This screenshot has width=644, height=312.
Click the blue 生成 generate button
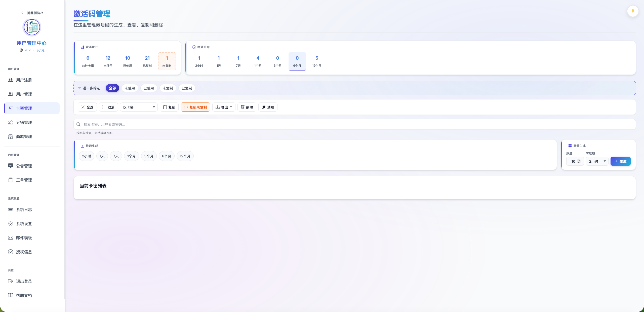[x=620, y=161]
